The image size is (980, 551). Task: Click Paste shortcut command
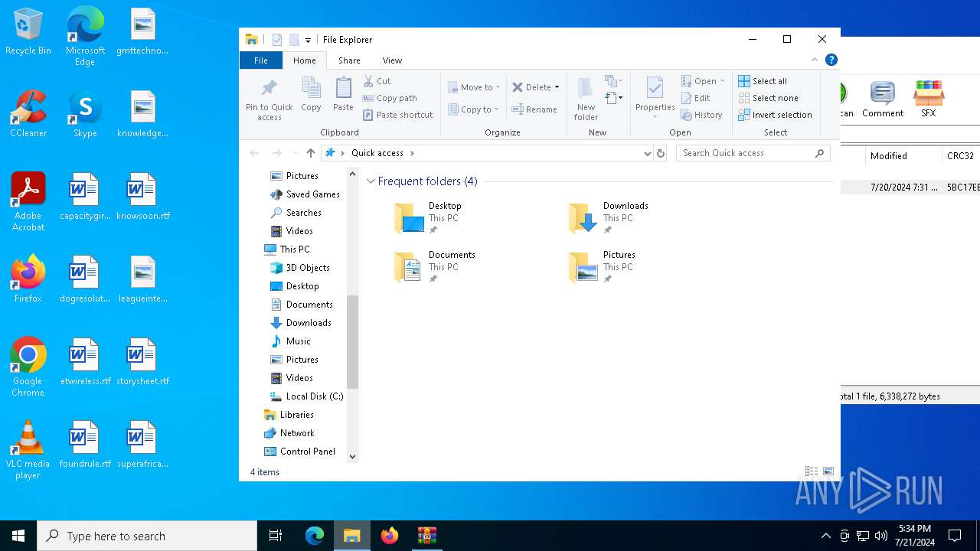[x=397, y=115]
